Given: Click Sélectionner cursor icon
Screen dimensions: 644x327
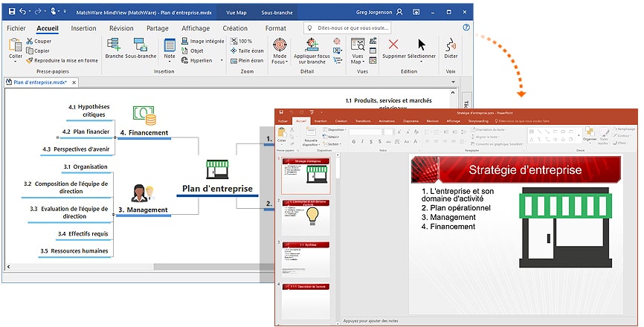Looking at the screenshot, I should 422,45.
